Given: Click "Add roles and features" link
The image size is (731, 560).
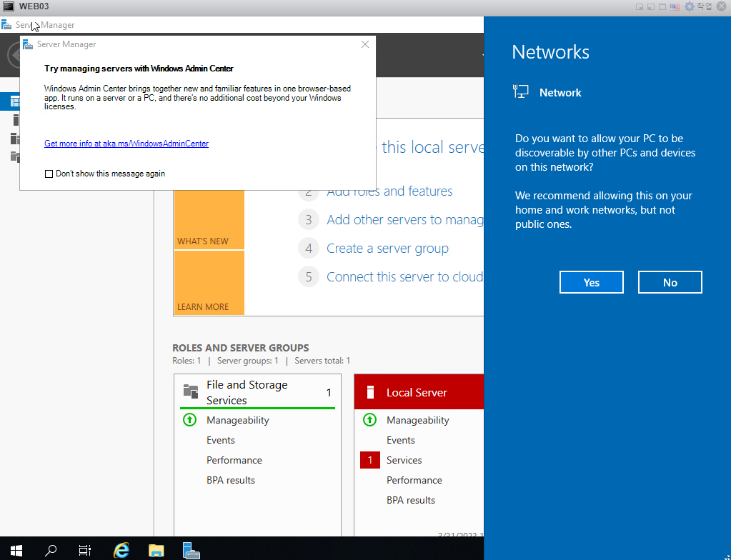Looking at the screenshot, I should click(x=389, y=191).
